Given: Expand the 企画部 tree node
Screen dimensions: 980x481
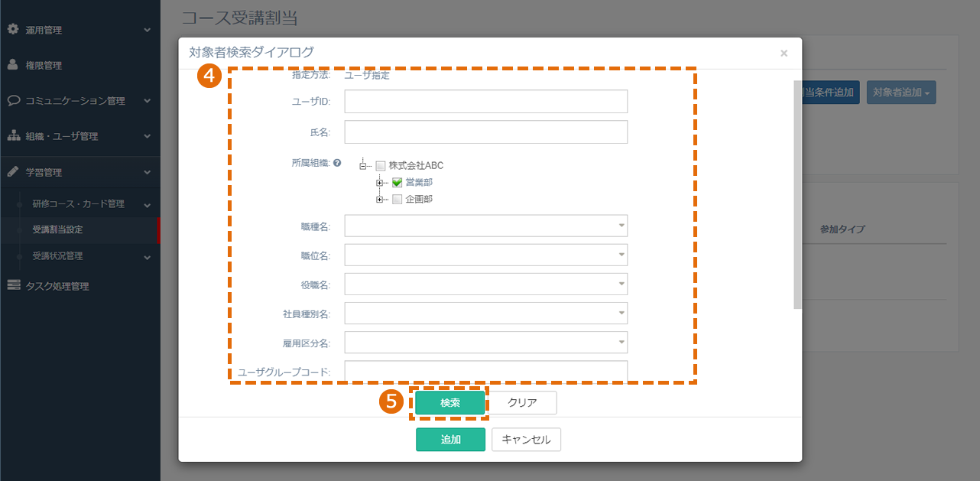Looking at the screenshot, I should [x=380, y=200].
